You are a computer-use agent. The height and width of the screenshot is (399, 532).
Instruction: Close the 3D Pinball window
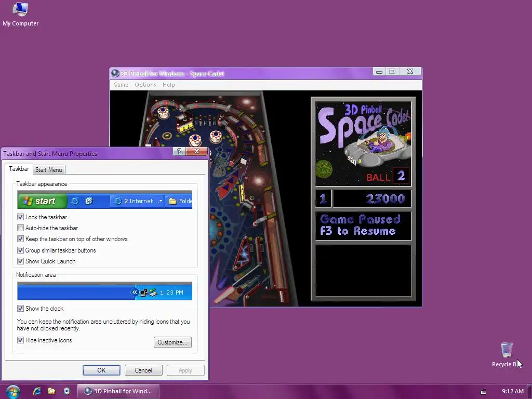(x=410, y=71)
